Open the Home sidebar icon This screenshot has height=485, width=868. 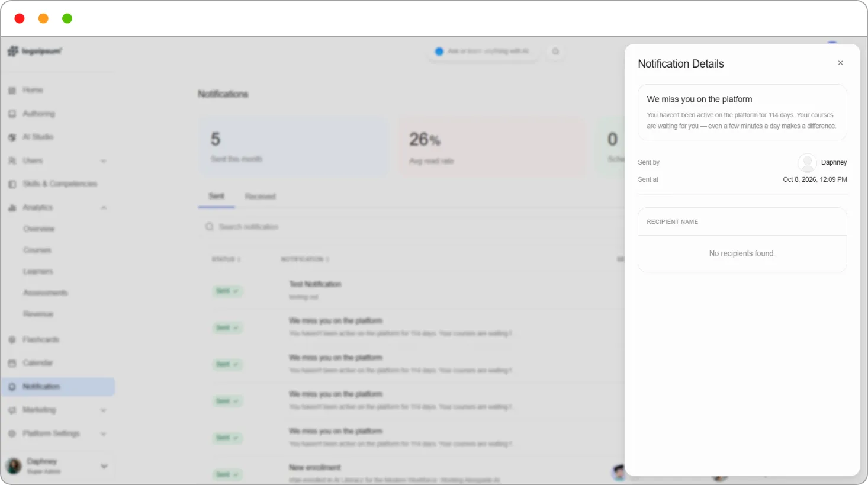pyautogui.click(x=12, y=90)
